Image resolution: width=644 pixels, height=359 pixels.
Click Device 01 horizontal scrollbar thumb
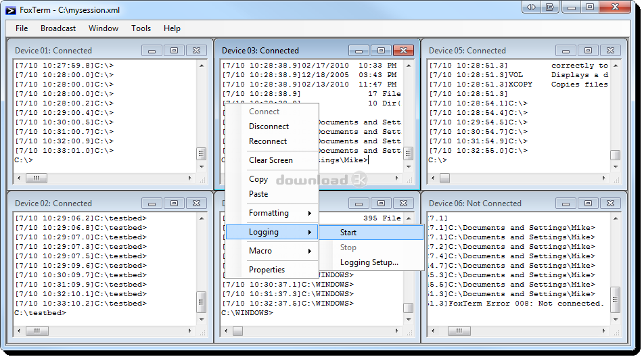coord(37,178)
